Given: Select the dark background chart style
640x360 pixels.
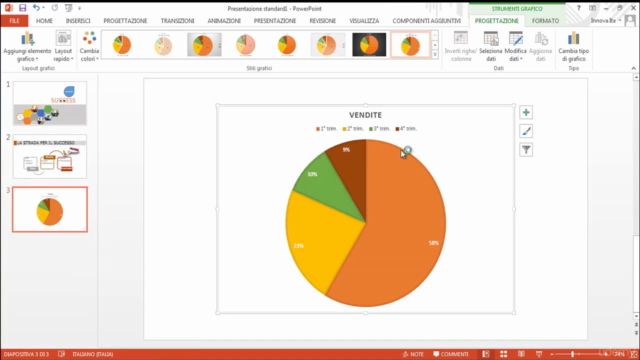Looking at the screenshot, I should click(x=369, y=45).
